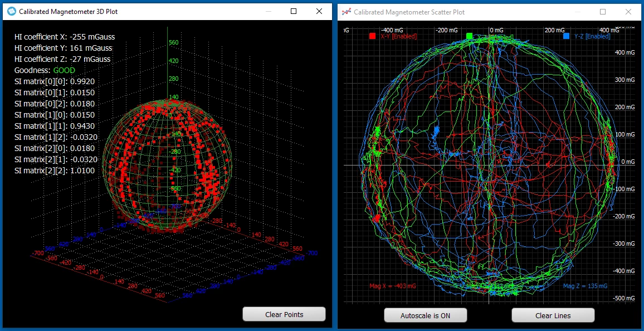
Task: Click the 'SI matrix[2][1]: -0.0320' line
Action: tap(56, 159)
